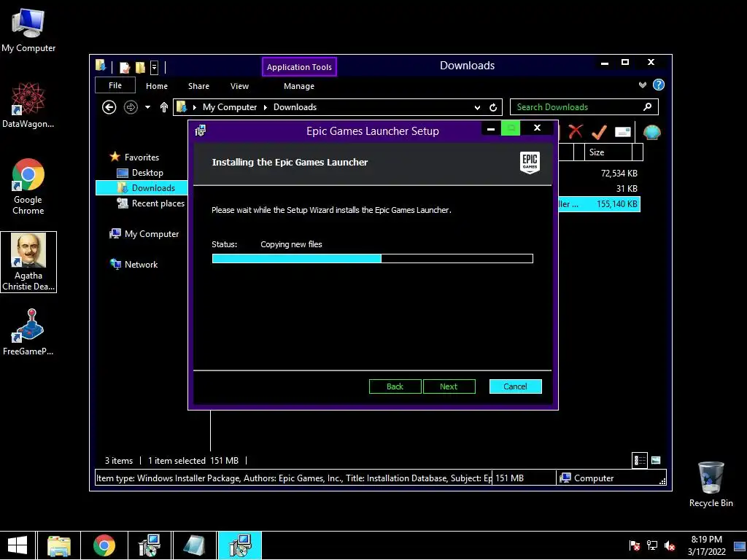Click the Size column header
The image size is (747, 560).
point(608,152)
